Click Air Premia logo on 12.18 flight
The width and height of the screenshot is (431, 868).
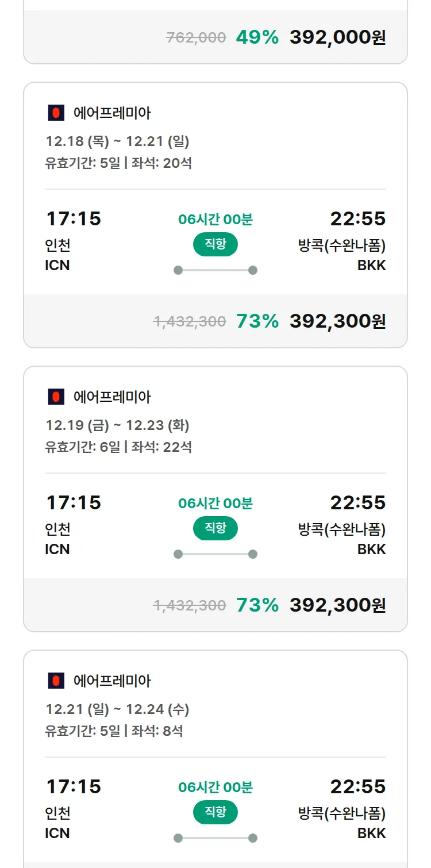coord(56,113)
